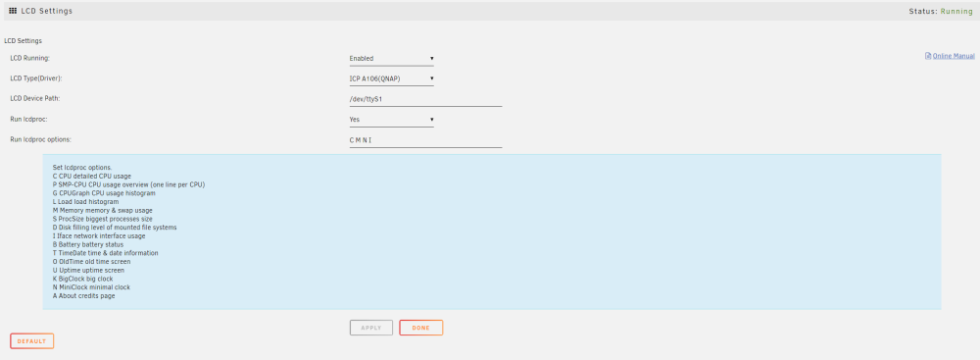Screen dimensions: 980x360
Task: Click 'C CPU detailed CPU usage' line
Action: click(92, 177)
